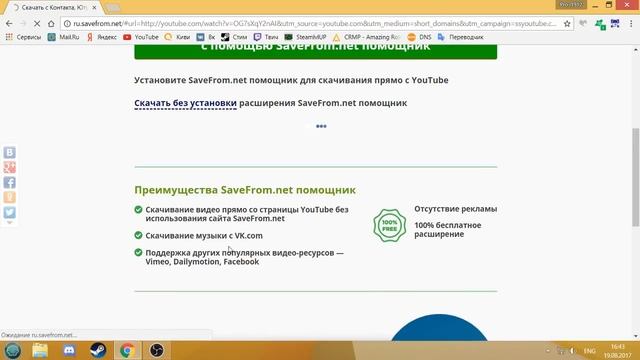The height and width of the screenshot is (360, 640).
Task: Show hidden system tray icons arrow
Action: point(548,351)
